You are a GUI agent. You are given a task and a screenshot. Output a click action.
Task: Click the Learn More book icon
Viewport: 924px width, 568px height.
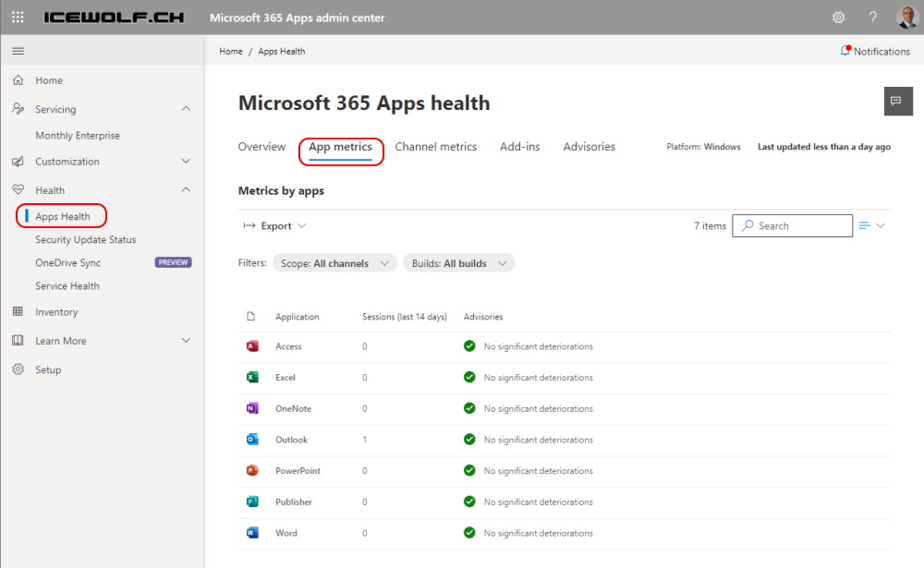[x=18, y=341]
